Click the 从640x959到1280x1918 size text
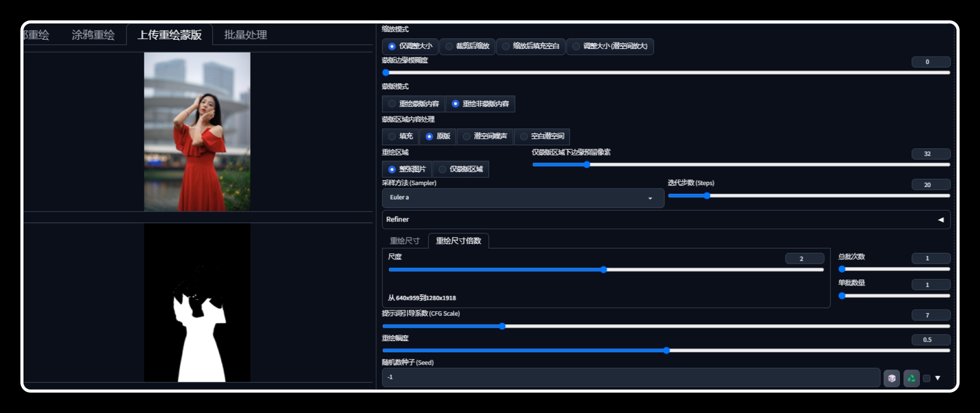The image size is (980, 413). (422, 298)
